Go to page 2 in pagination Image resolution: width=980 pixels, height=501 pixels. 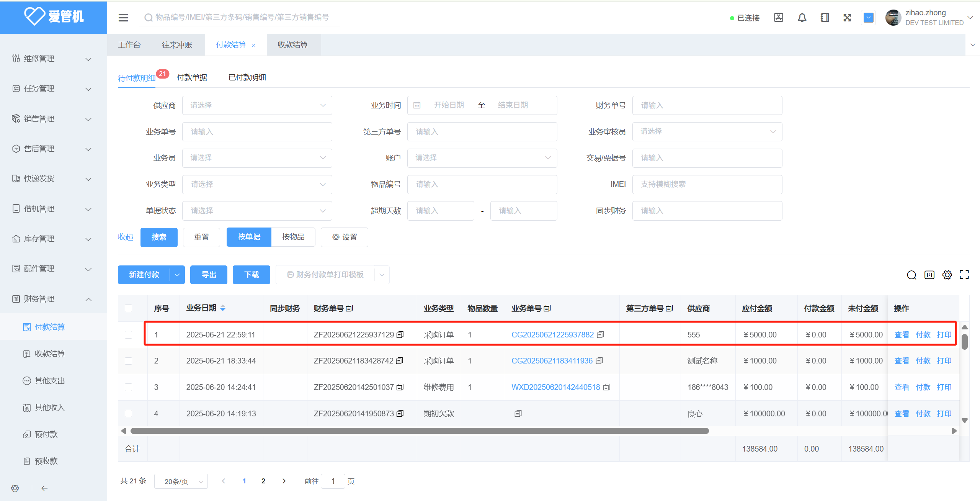[263, 481]
